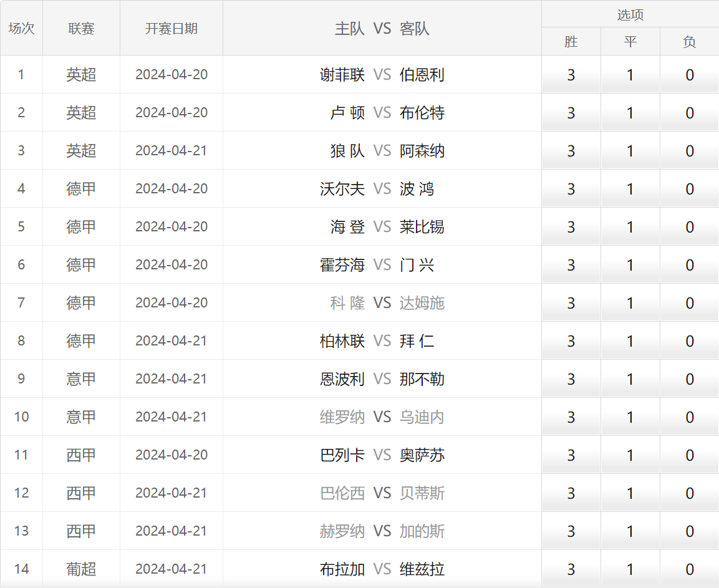Click the 场次 column header
The height and width of the screenshot is (588, 719).
(x=22, y=29)
